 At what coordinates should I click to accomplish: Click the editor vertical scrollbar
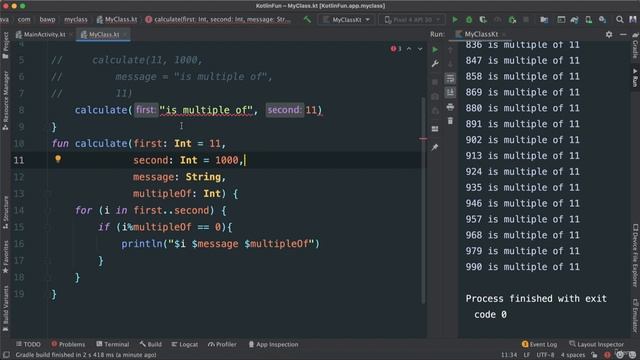click(x=423, y=200)
